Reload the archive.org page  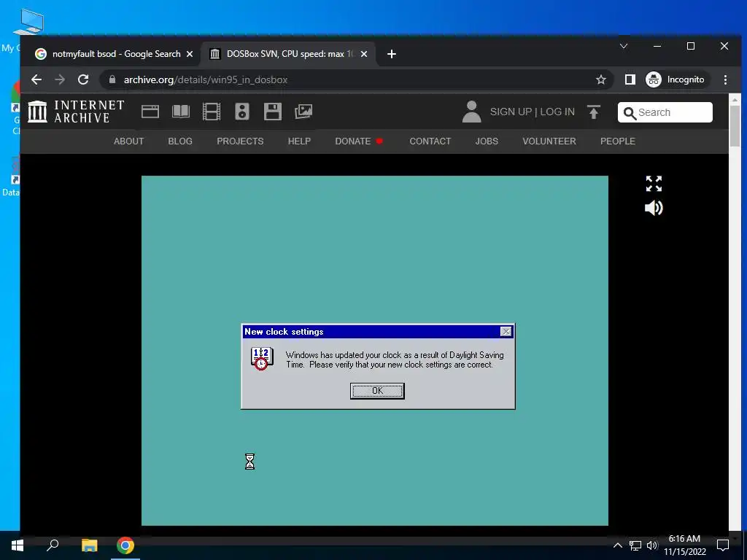(83, 79)
